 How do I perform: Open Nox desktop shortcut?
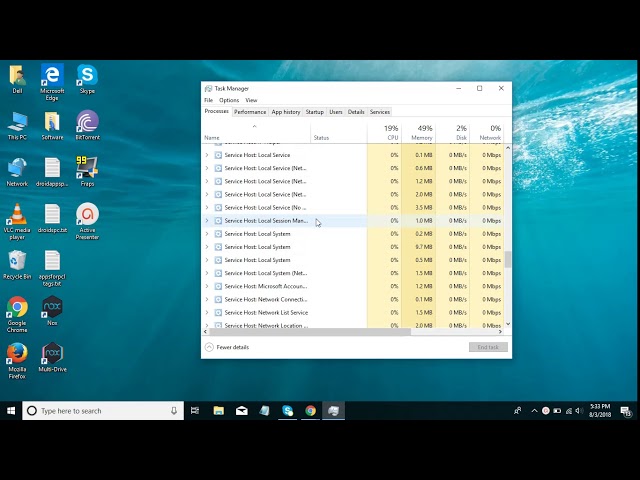(52, 311)
